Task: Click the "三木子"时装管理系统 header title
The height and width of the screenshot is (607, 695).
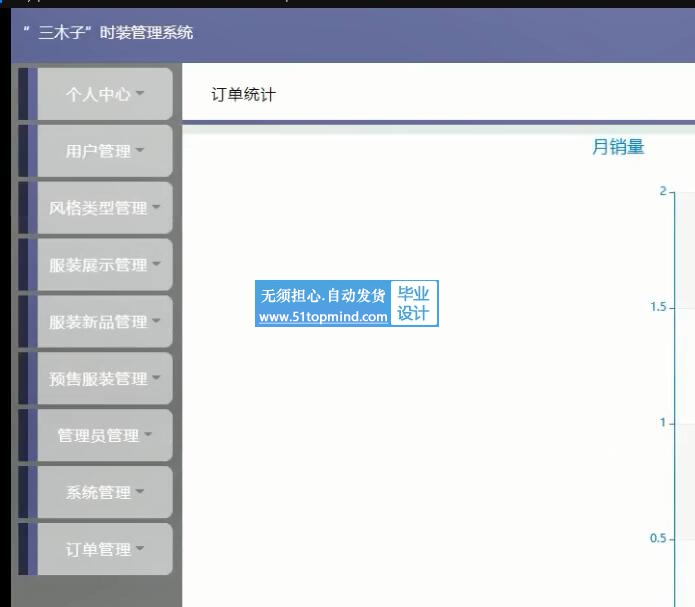Action: coord(108,32)
